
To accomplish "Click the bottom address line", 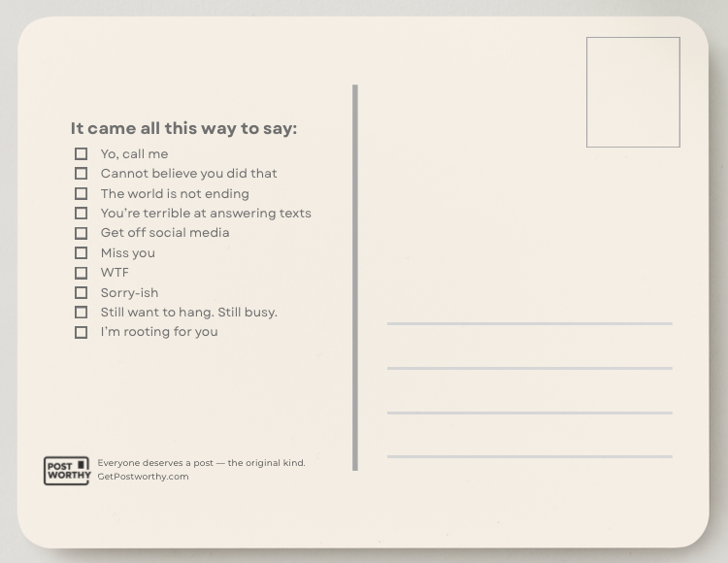I will (x=529, y=456).
